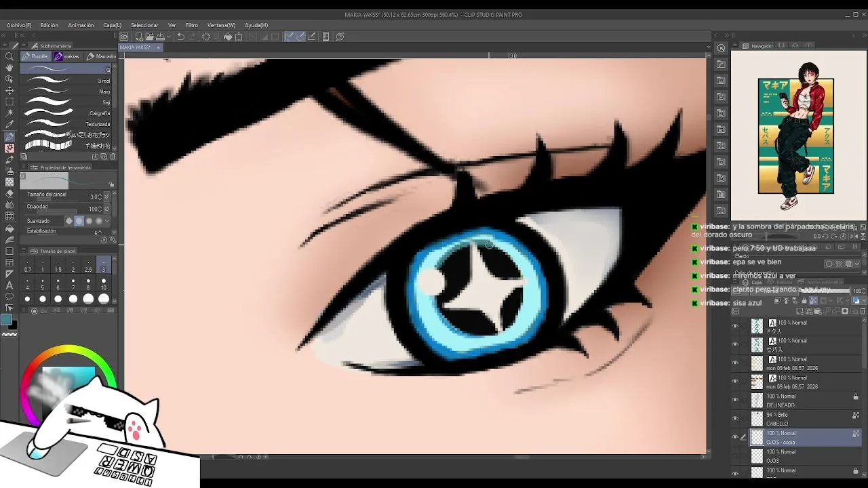Screen dimensions: 868x488
Task: Select the Eyedropper tool
Action: point(9,125)
